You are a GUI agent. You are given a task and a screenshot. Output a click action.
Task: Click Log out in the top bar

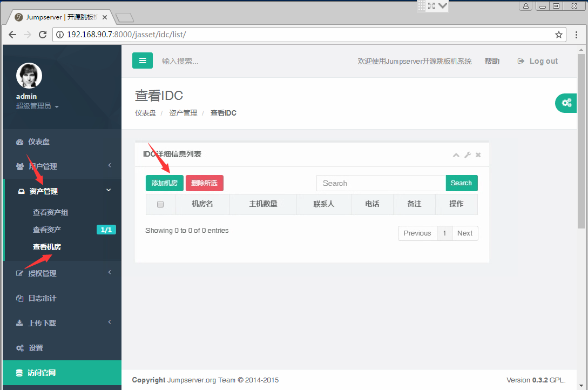(x=538, y=61)
